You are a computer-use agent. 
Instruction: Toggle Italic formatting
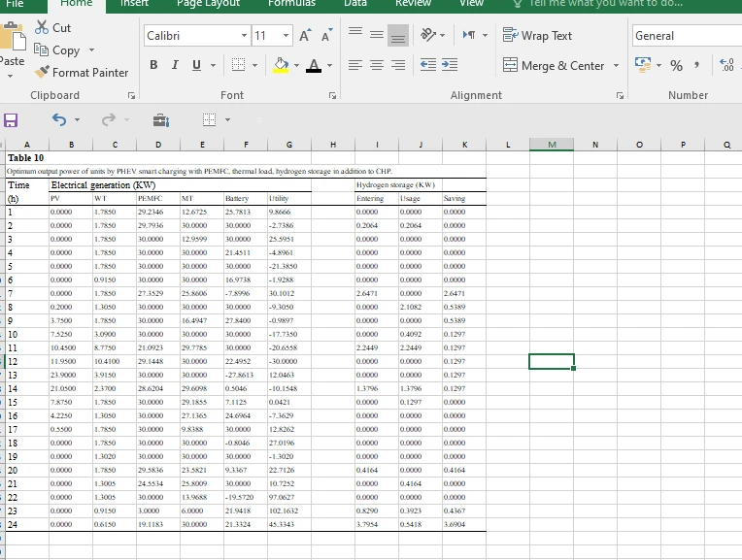pyautogui.click(x=176, y=66)
